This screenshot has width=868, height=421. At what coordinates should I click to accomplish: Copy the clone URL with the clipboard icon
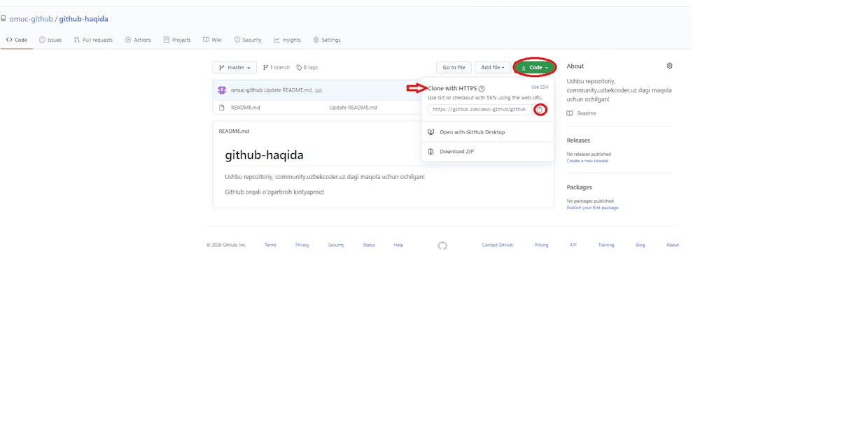click(540, 110)
